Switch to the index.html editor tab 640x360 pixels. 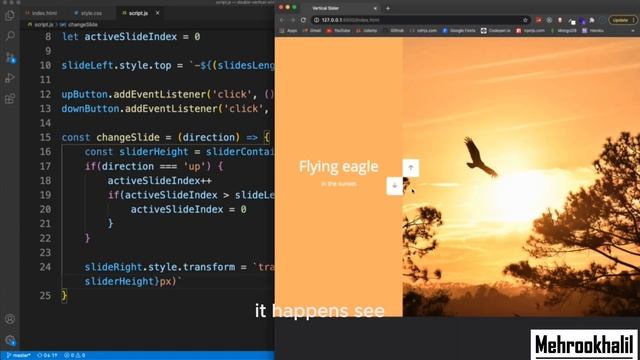(x=41, y=13)
